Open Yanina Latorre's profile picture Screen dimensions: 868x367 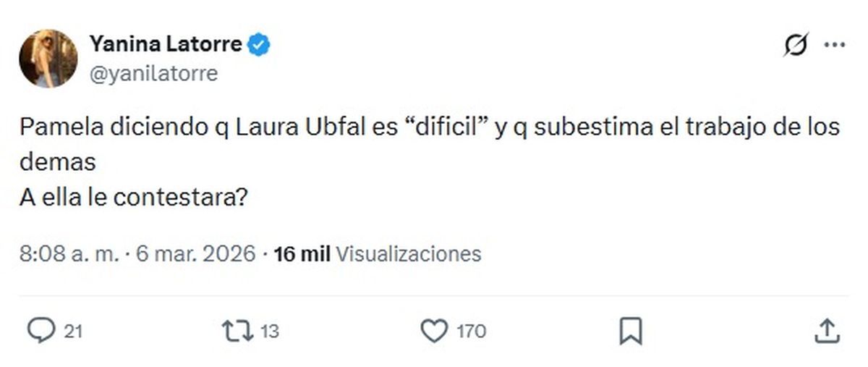tap(48, 58)
